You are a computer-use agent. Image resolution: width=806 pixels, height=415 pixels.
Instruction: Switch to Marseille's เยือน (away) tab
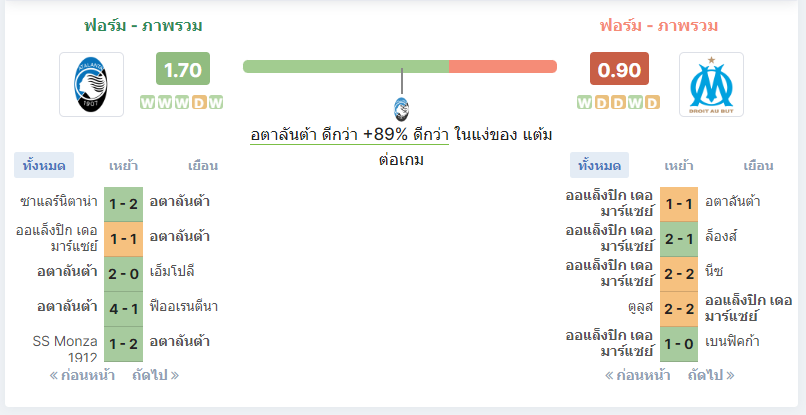758,166
